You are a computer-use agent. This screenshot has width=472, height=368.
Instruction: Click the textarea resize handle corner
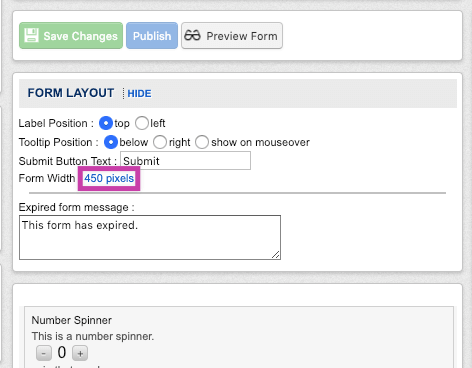click(x=276, y=255)
